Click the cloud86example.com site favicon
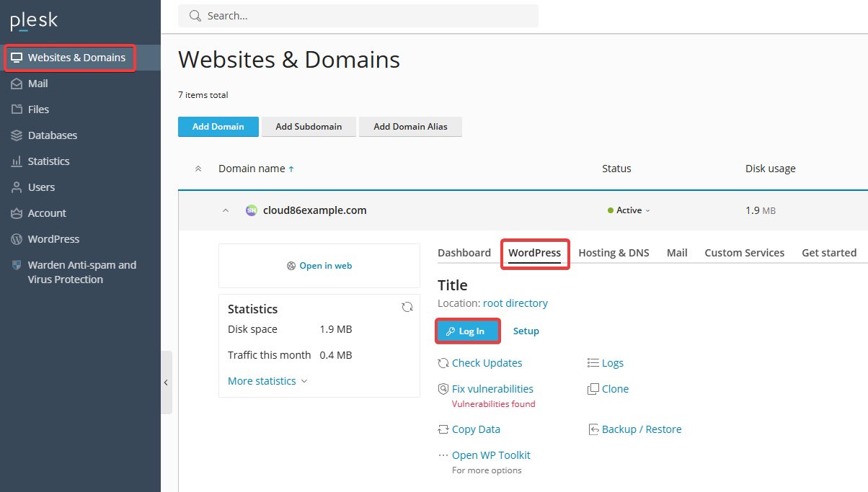The width and height of the screenshot is (868, 492). pyautogui.click(x=251, y=210)
